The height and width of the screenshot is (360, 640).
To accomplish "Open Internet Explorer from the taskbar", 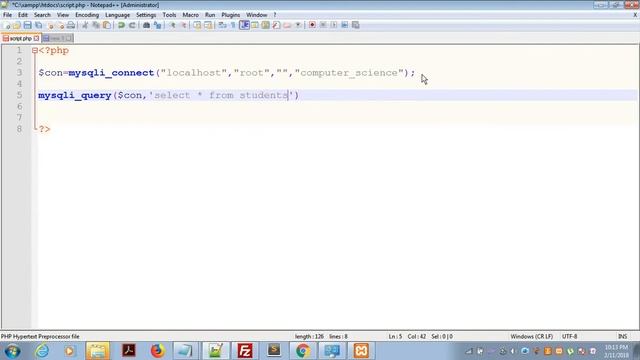I will (42, 351).
